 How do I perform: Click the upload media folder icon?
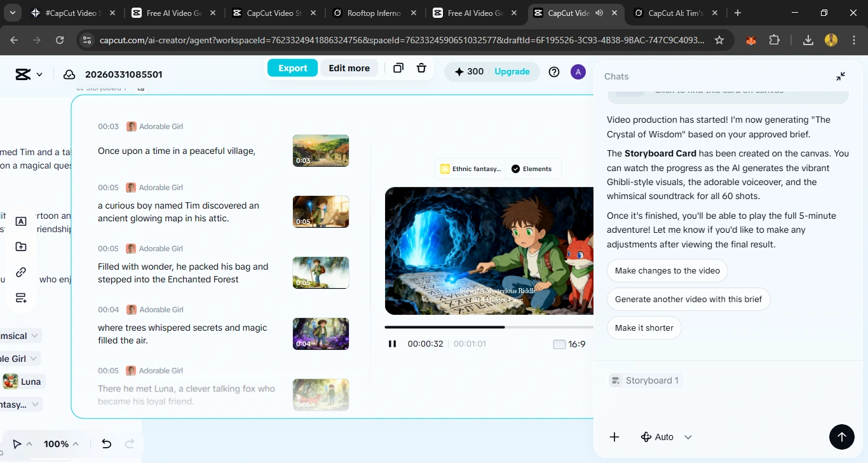(21, 247)
